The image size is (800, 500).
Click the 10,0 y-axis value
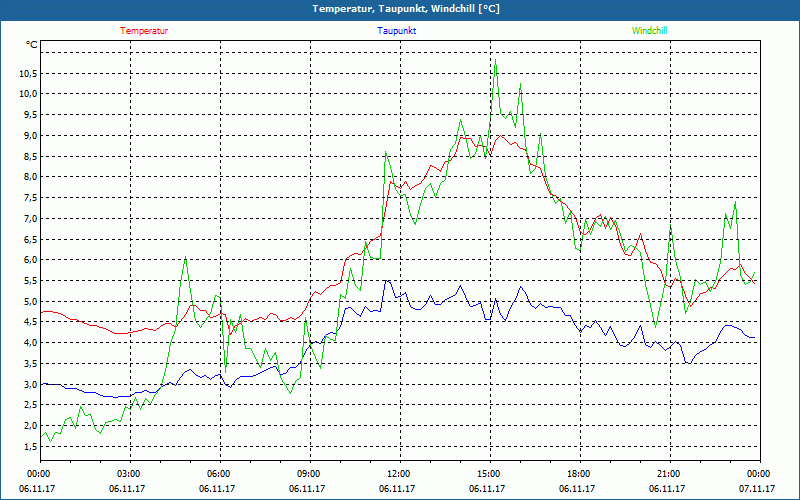pos(28,93)
